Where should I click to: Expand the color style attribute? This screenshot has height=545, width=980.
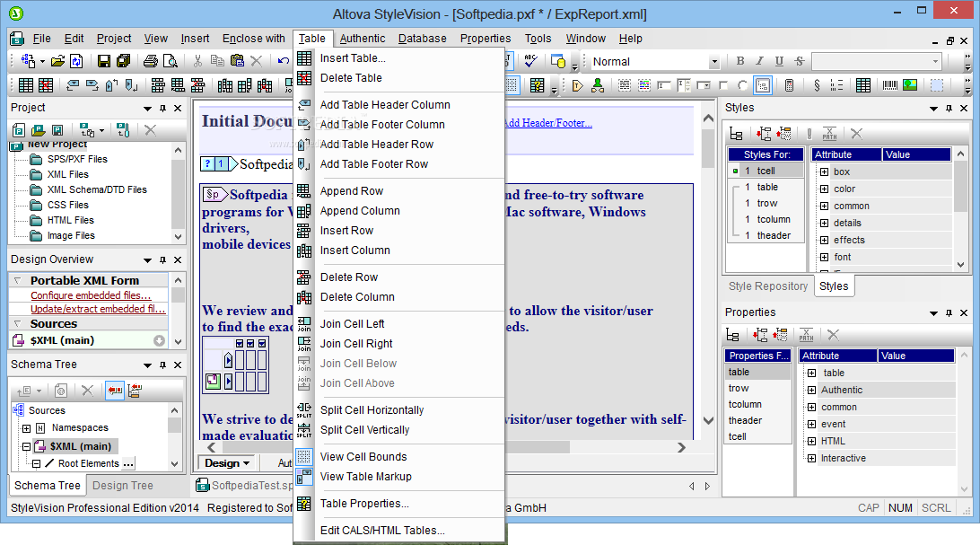click(825, 189)
